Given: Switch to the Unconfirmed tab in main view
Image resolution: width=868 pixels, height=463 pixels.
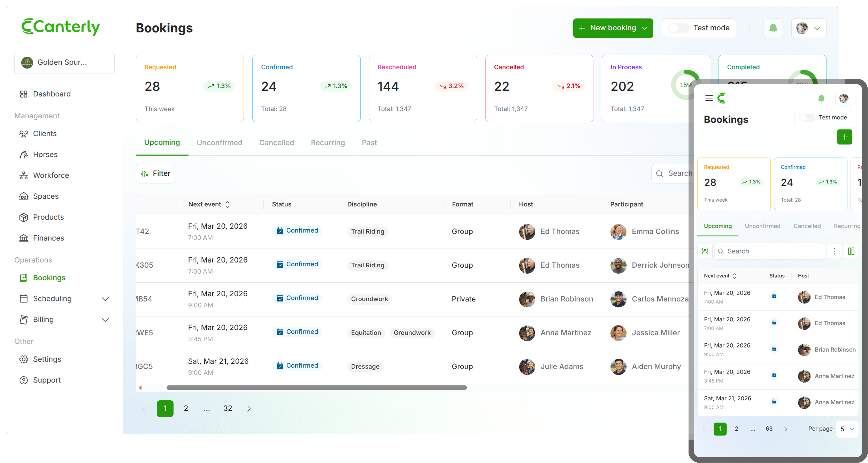Looking at the screenshot, I should click(x=220, y=143).
